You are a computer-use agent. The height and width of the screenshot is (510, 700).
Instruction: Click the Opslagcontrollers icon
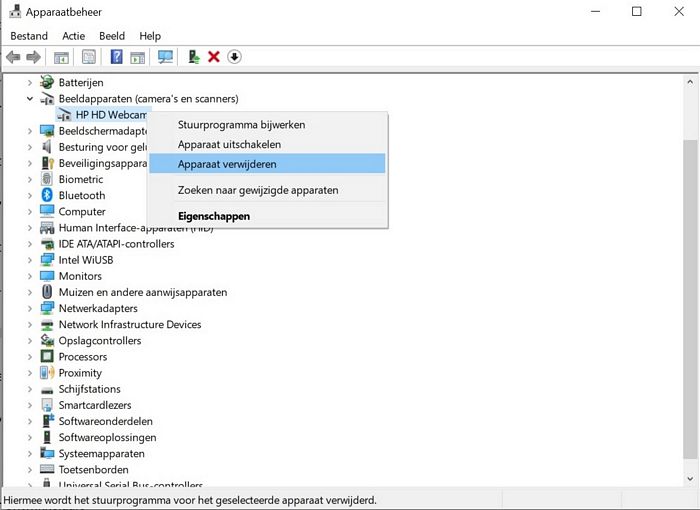pos(47,340)
